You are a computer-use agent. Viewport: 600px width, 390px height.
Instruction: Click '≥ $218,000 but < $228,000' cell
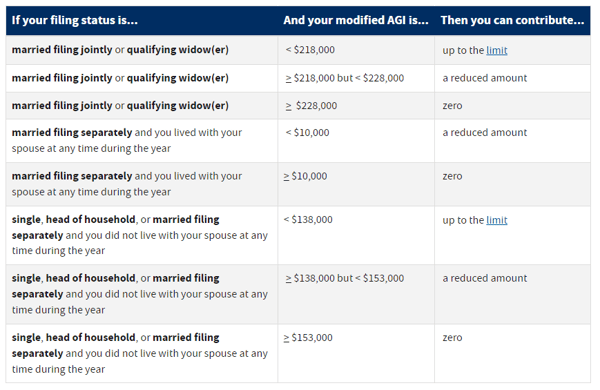pos(344,78)
